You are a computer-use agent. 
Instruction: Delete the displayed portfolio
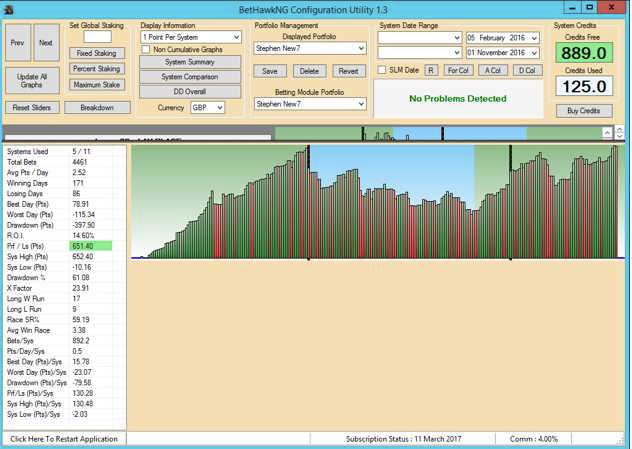coord(309,71)
